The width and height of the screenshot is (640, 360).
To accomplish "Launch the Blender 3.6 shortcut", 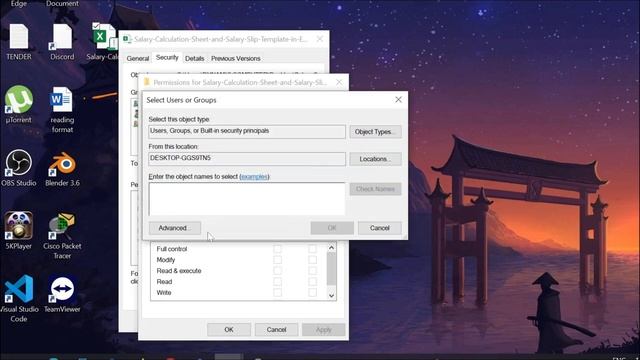I will point(62,169).
